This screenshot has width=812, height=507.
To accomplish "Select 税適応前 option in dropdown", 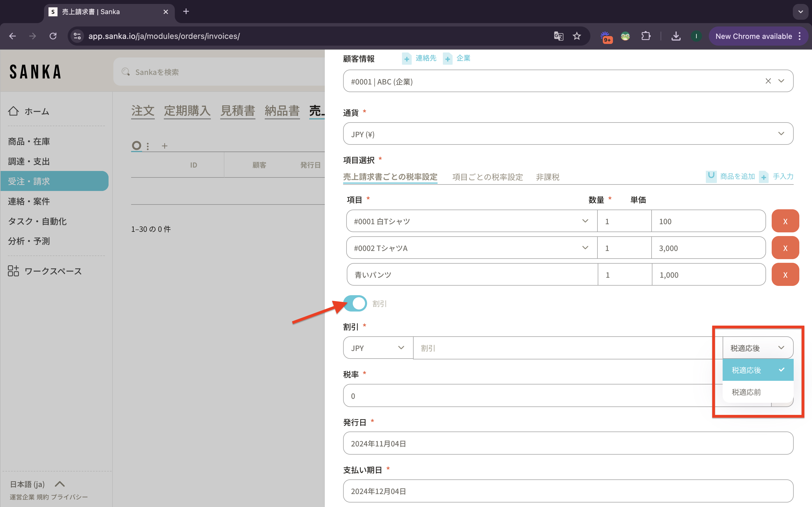I will [746, 392].
